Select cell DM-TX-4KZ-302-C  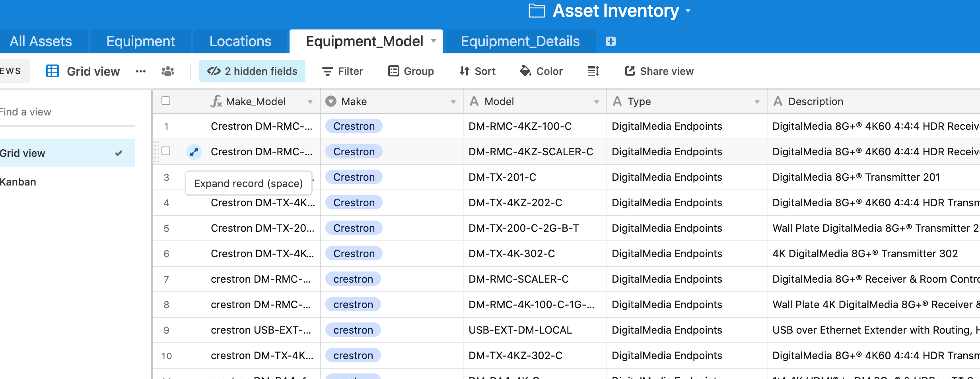[x=535, y=356]
